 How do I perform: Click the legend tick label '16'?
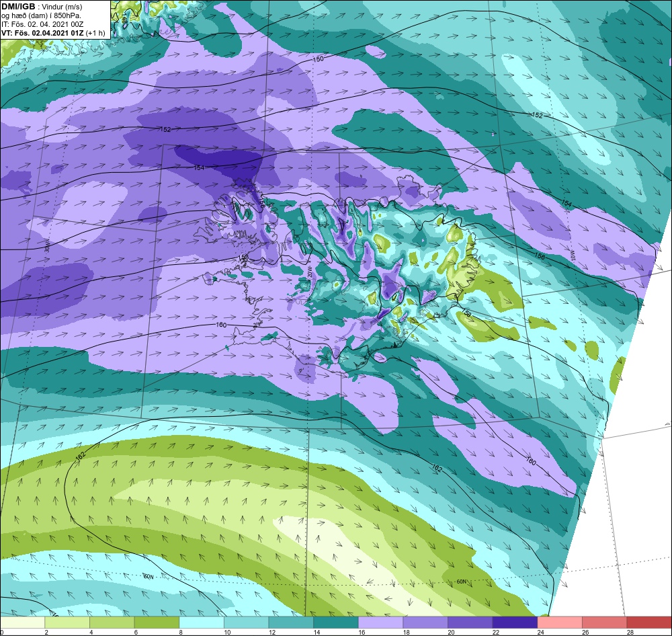[362, 632]
